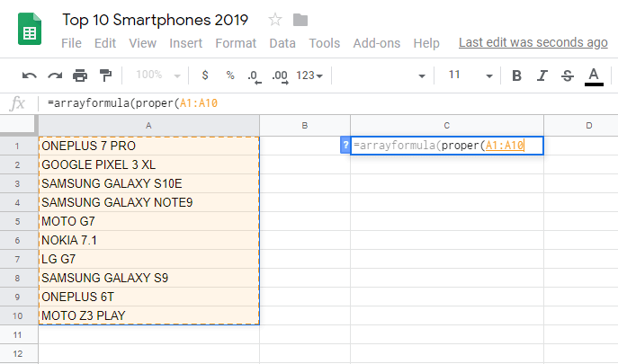The height and width of the screenshot is (364, 618).
Task: Open the Format menu
Action: click(x=236, y=43)
